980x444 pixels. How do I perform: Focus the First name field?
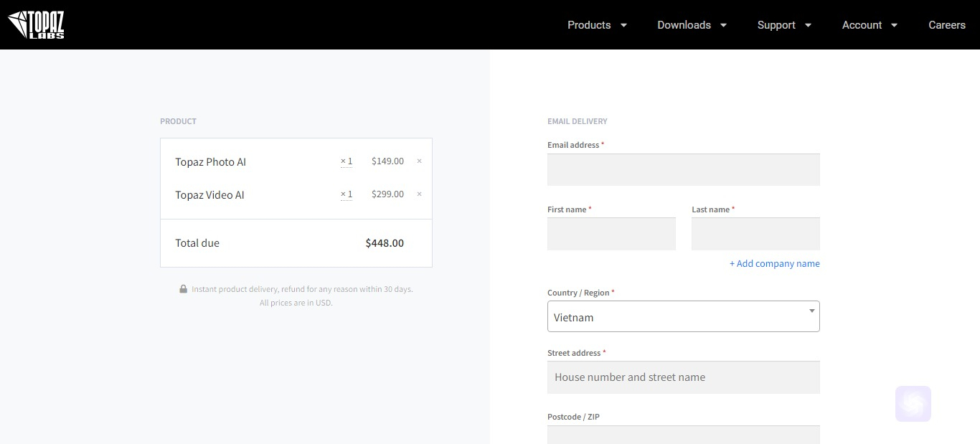(x=611, y=234)
